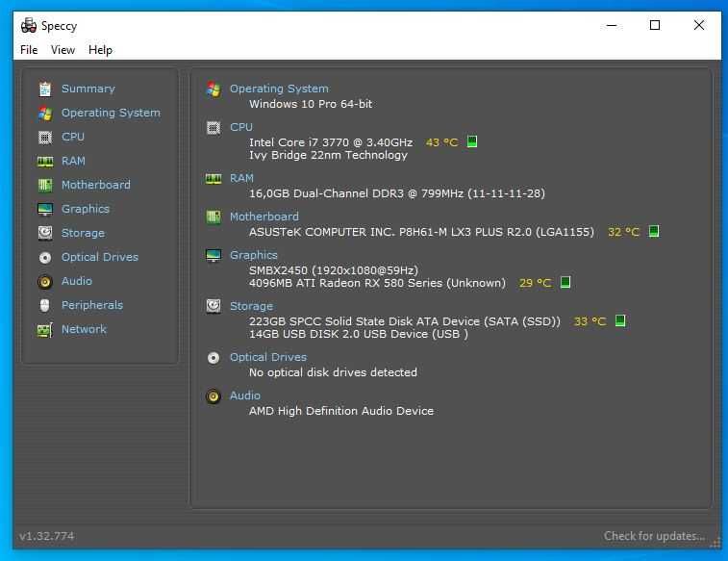728x561 pixels.
Task: Click Check for updates link
Action: [654, 536]
